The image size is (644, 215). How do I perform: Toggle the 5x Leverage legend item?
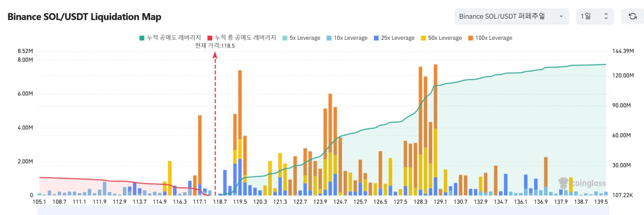[x=301, y=38]
